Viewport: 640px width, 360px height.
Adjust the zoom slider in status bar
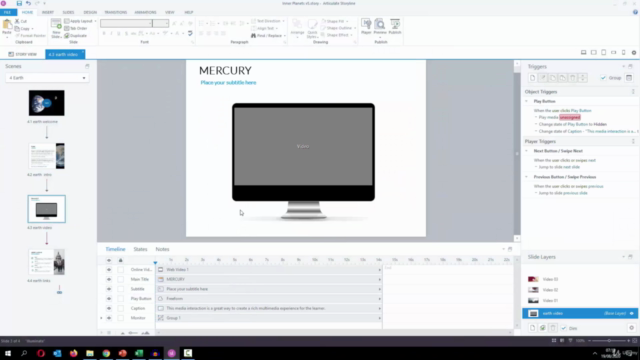609,340
